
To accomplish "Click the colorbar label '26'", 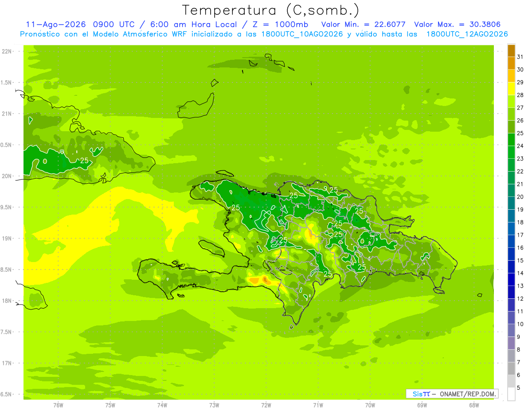I will [520, 121].
